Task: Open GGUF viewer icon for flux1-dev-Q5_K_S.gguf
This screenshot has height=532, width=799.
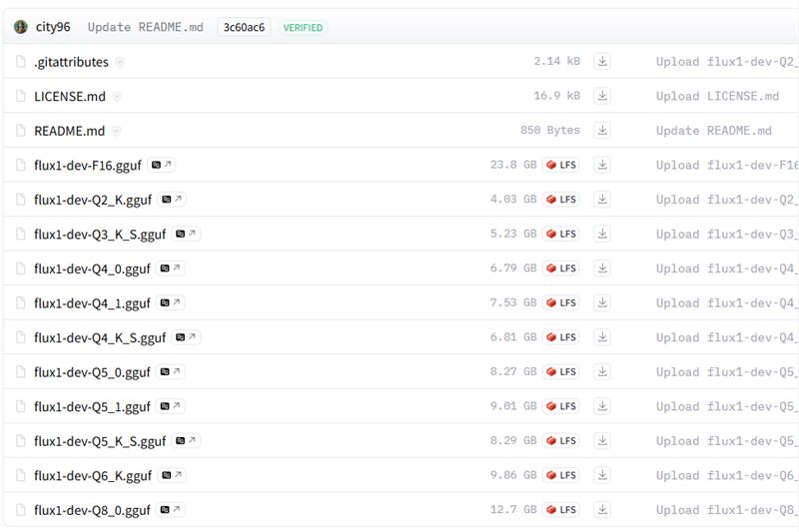Action: pyautogui.click(x=186, y=440)
